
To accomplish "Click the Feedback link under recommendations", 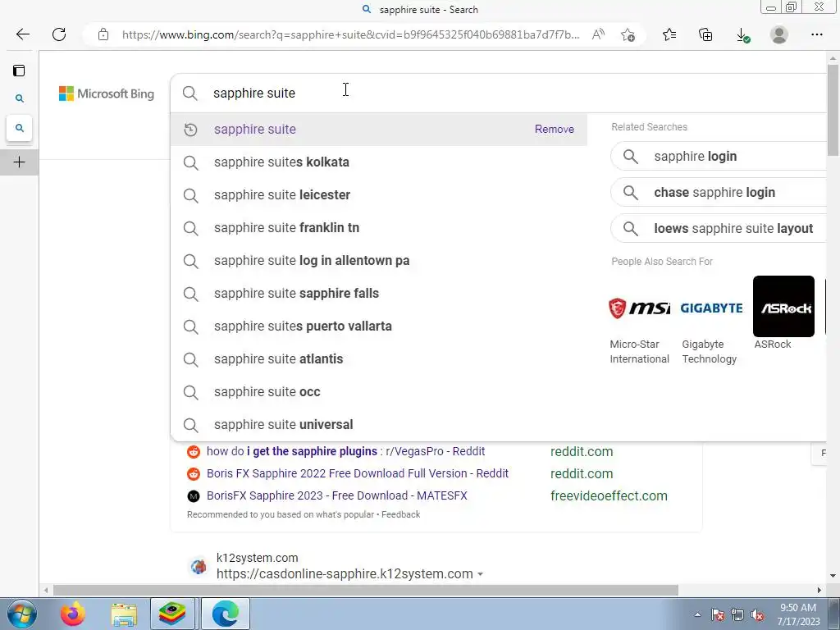I will point(400,515).
